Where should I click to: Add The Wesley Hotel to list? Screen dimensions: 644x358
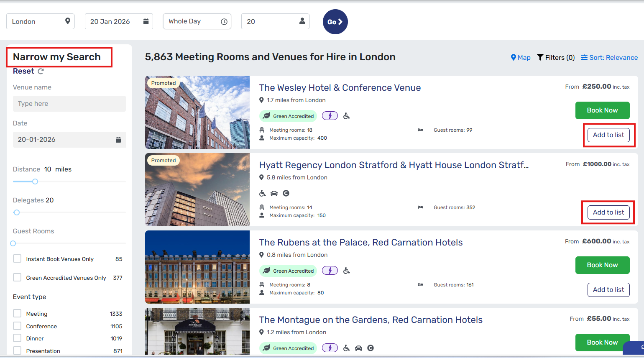[x=608, y=135]
